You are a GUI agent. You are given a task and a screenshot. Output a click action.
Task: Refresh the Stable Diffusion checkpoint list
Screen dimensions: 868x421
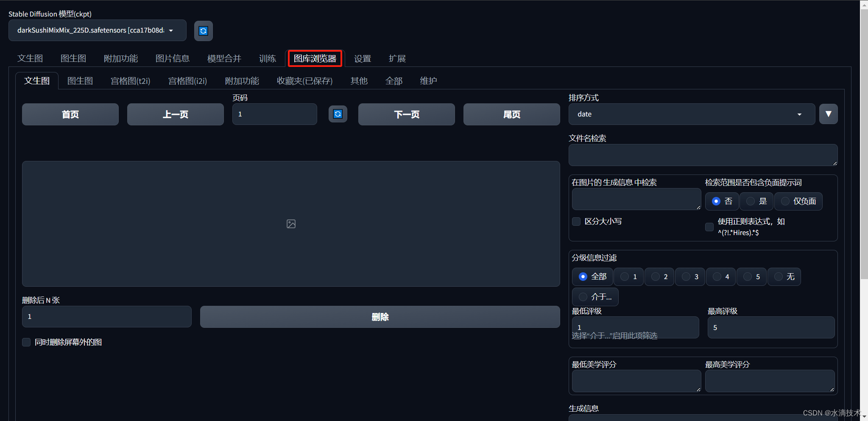pos(204,30)
